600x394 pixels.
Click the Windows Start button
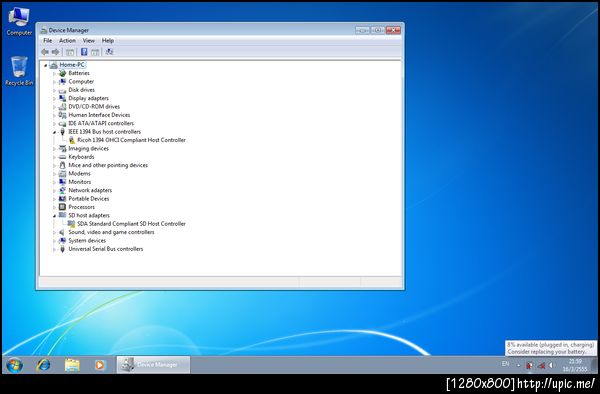[15, 365]
